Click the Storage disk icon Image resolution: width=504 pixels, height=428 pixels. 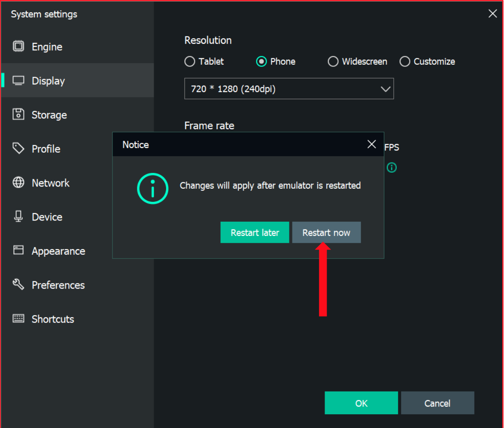[x=18, y=115]
